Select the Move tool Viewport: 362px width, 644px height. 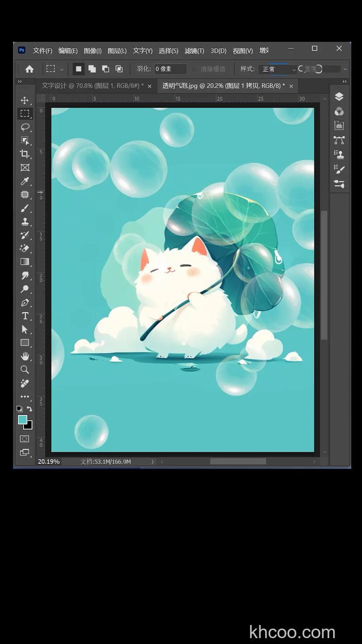pos(25,100)
